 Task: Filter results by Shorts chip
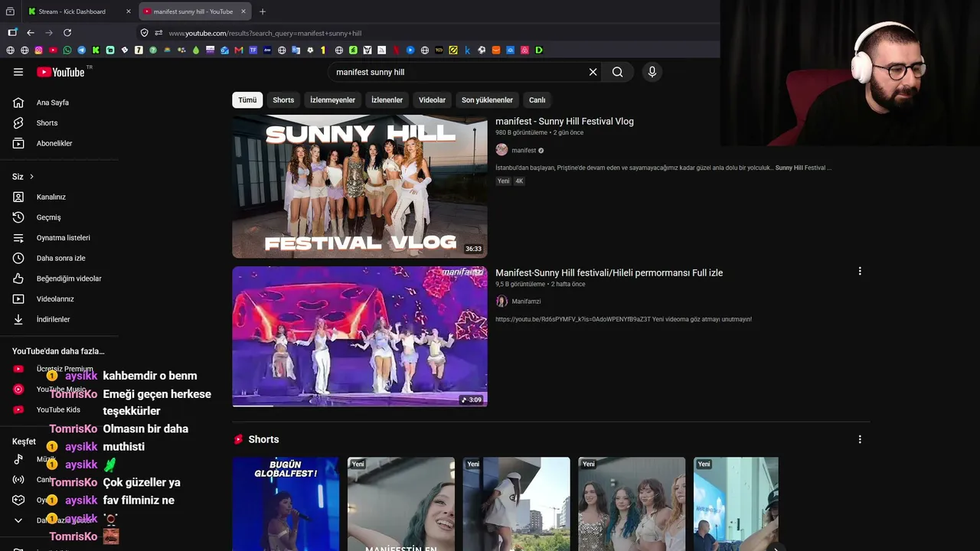283,100
